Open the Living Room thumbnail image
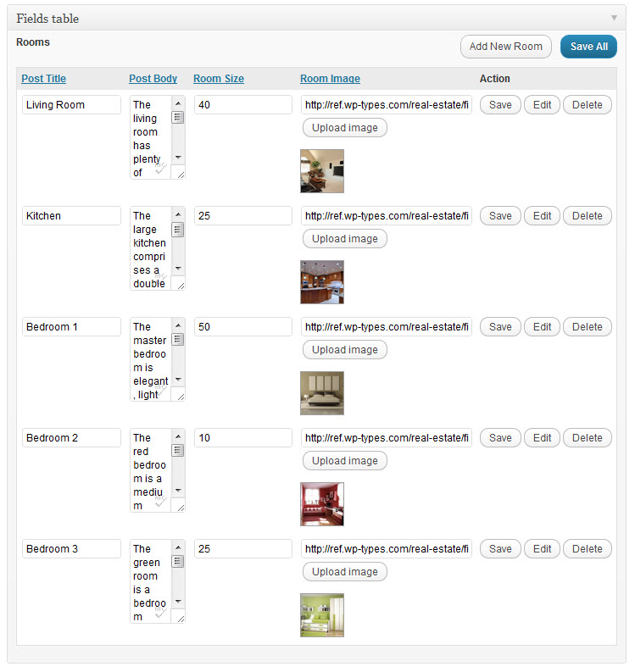 pos(322,171)
